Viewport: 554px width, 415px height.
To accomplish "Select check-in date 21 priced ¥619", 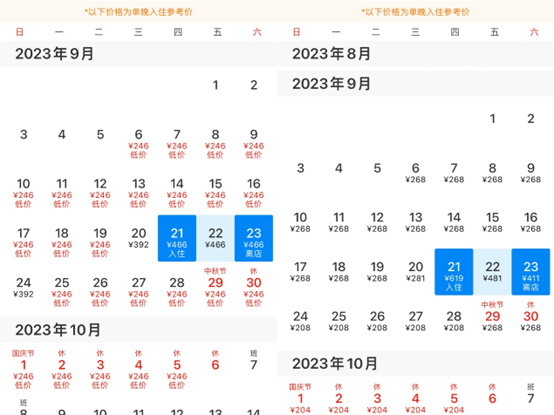I will tap(454, 272).
